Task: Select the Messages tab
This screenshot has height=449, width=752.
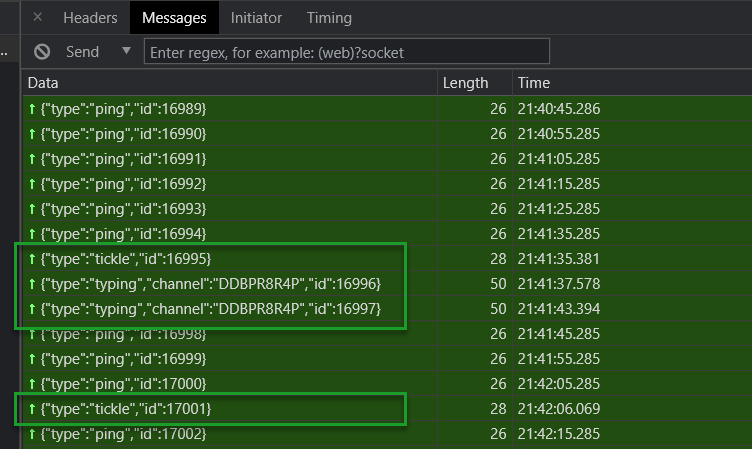Action: [174, 18]
